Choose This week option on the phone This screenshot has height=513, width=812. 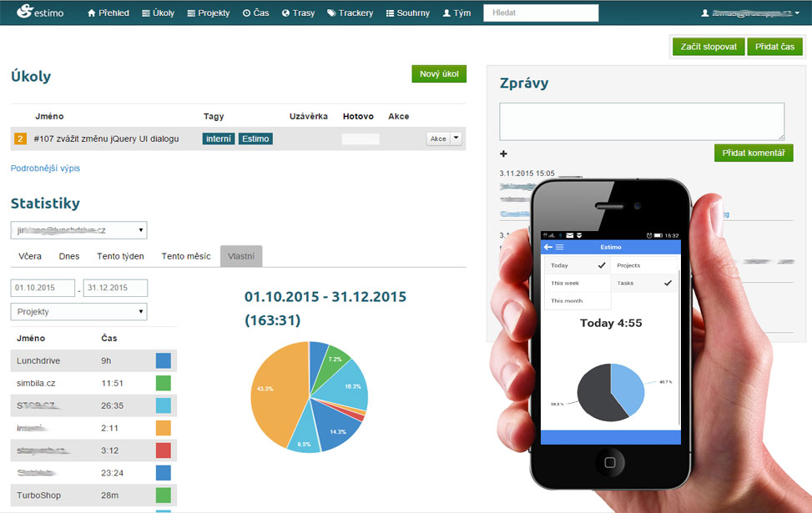pos(565,284)
